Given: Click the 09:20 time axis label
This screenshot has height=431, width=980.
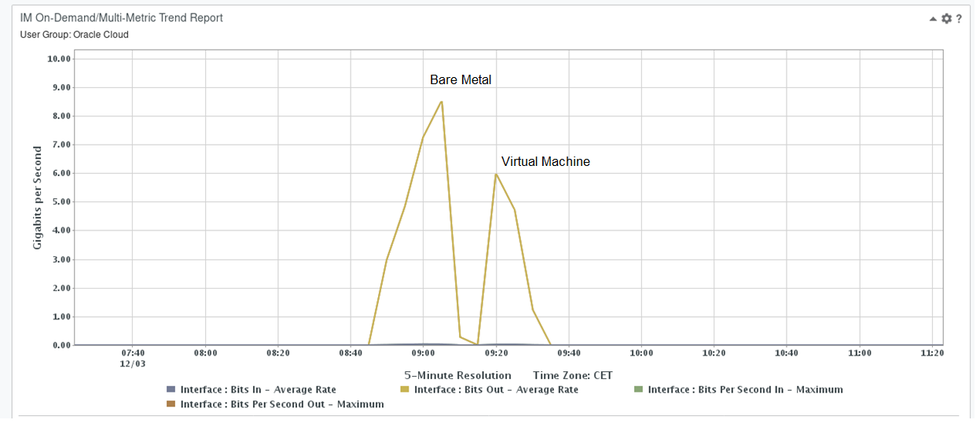Looking at the screenshot, I should 496,353.
